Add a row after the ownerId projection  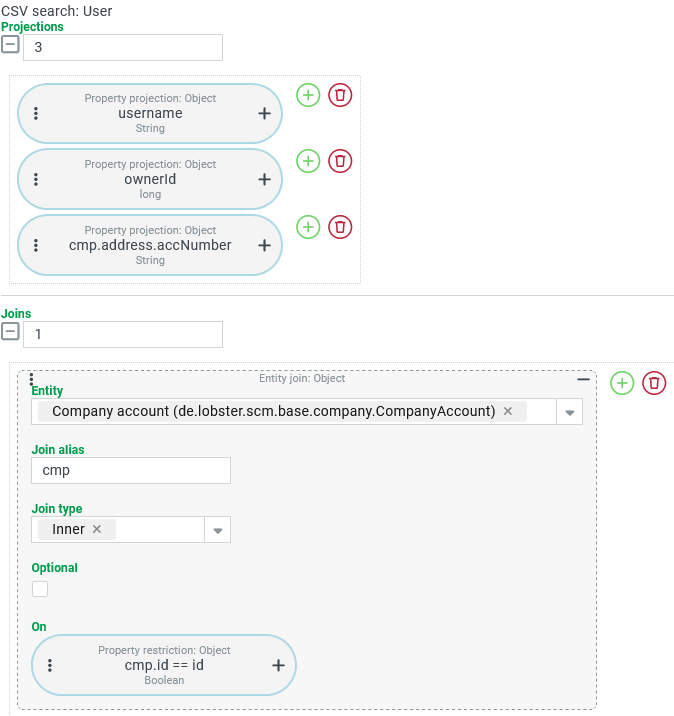[308, 161]
